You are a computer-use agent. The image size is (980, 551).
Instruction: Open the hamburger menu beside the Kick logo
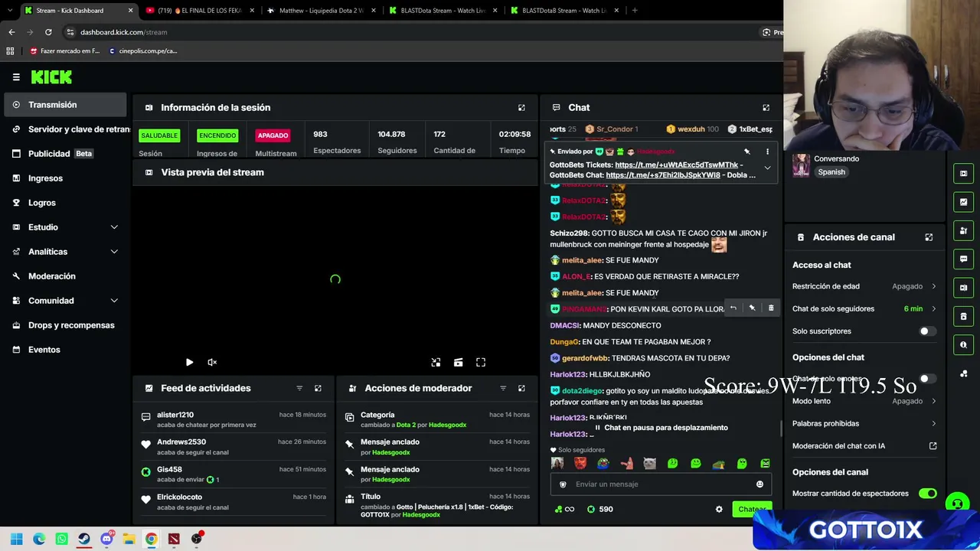pos(16,77)
